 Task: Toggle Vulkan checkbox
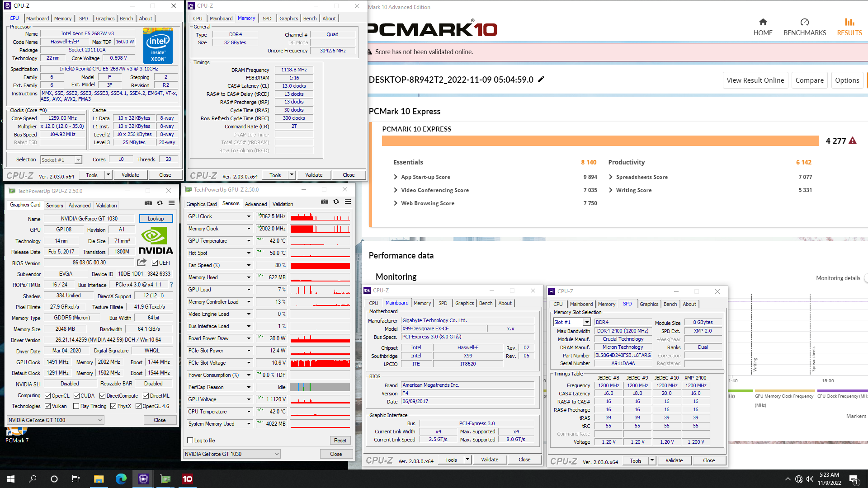coord(47,406)
